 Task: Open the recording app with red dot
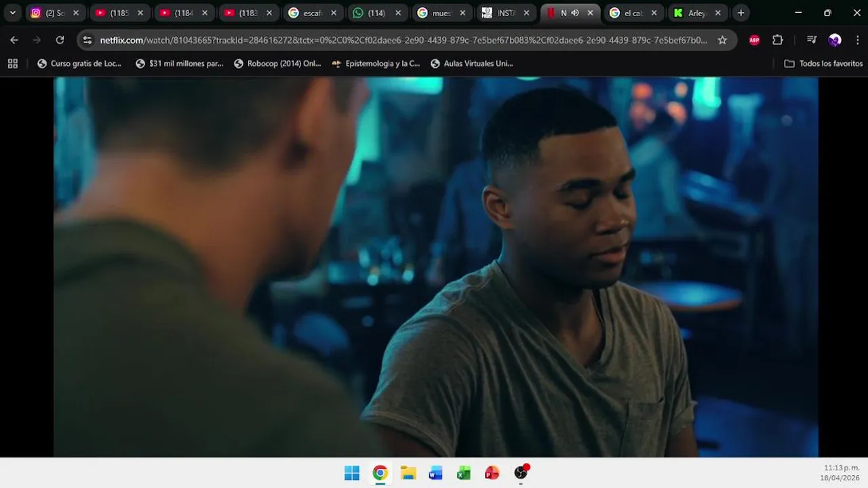(x=521, y=472)
